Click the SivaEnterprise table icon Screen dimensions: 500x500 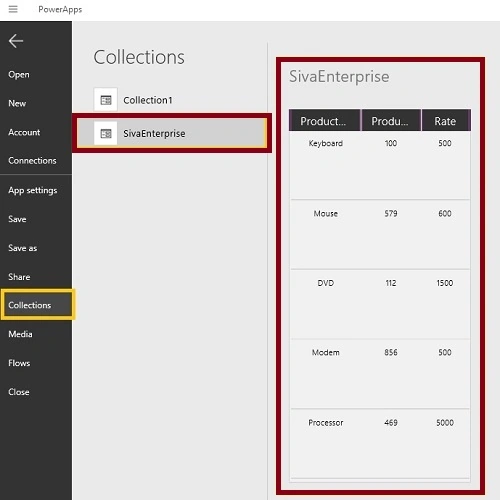coord(106,133)
